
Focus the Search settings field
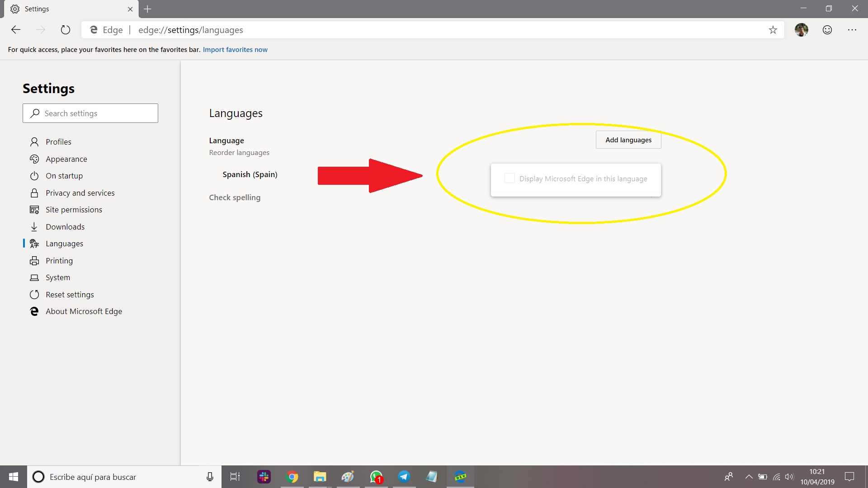tap(90, 113)
